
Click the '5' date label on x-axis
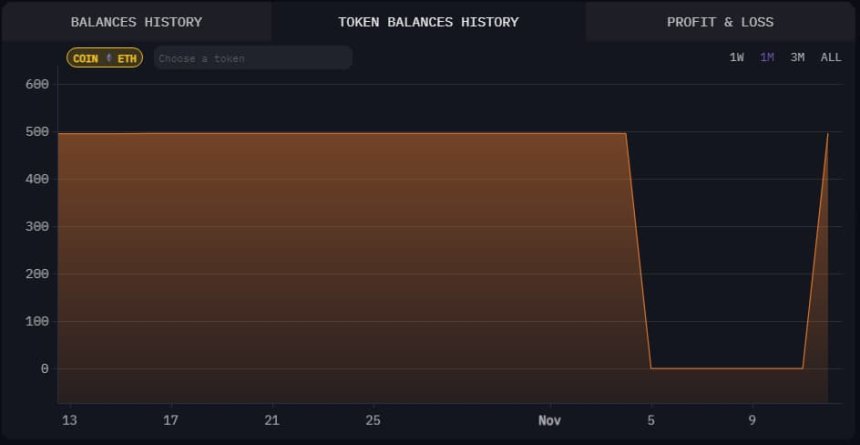[x=651, y=420]
